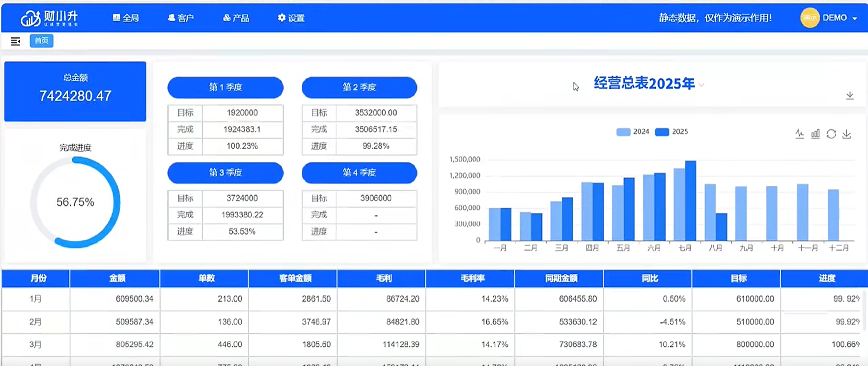Toggle the 2025 legend series
The image size is (868, 366).
(x=672, y=132)
